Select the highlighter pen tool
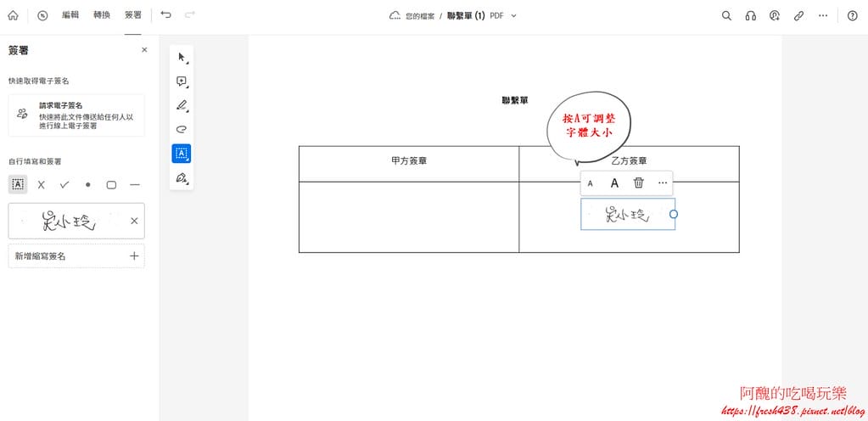 tap(182, 105)
